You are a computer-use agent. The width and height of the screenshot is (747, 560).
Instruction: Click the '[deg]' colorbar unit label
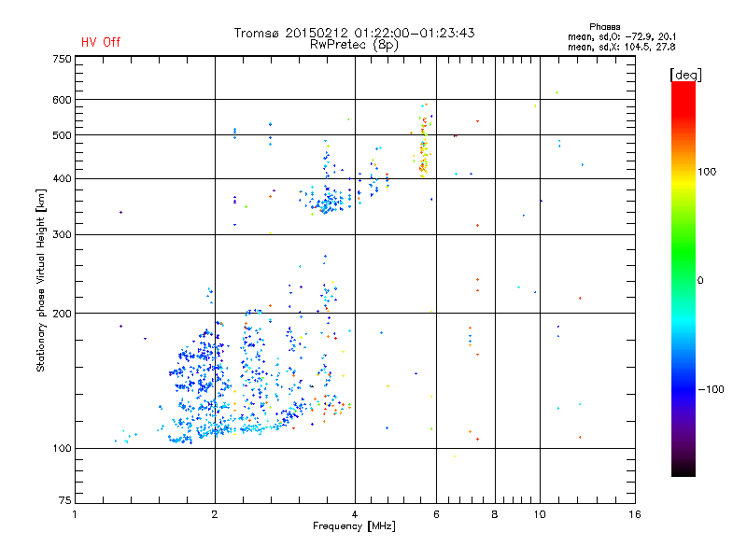coord(685,75)
